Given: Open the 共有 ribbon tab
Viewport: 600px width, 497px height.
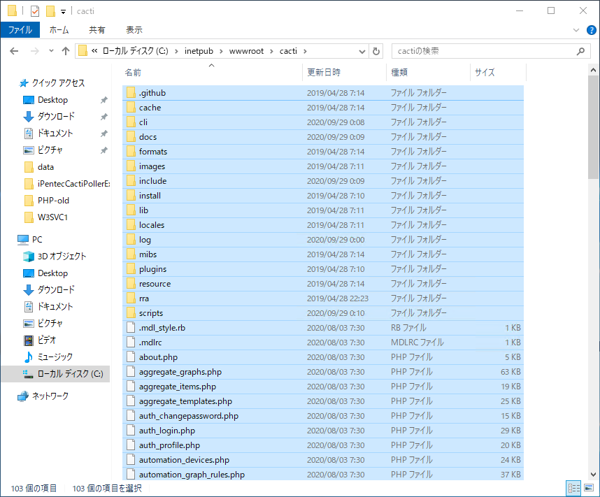Looking at the screenshot, I should pyautogui.click(x=97, y=30).
